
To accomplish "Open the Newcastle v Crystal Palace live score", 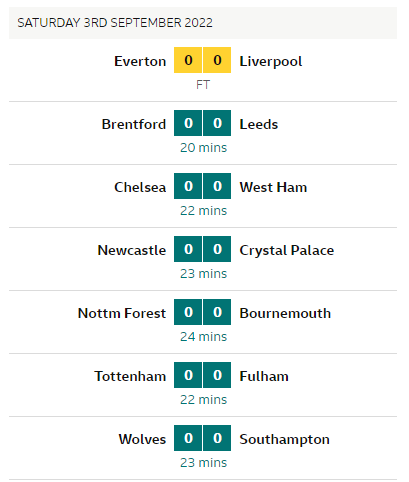I will pos(202,249).
